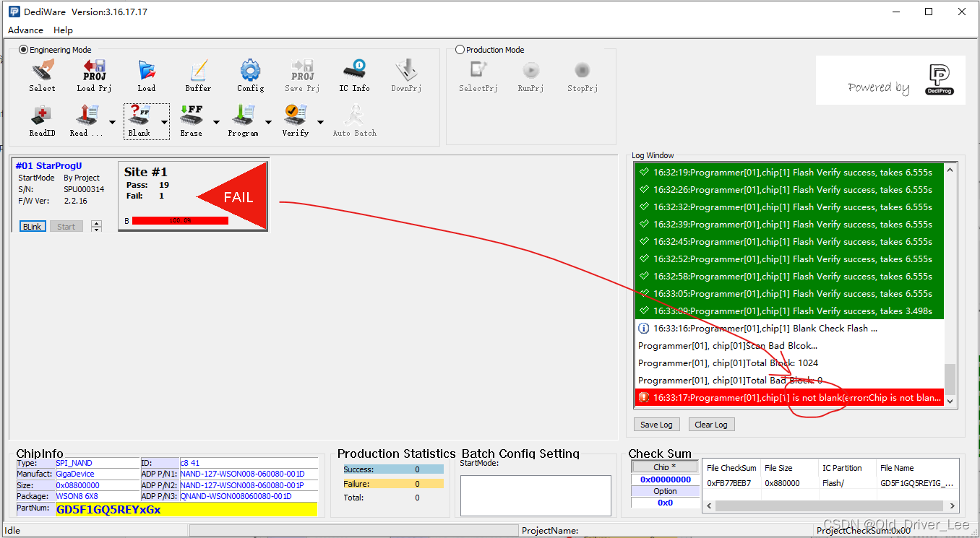Open IC Info
This screenshot has height=538, width=980.
point(354,76)
